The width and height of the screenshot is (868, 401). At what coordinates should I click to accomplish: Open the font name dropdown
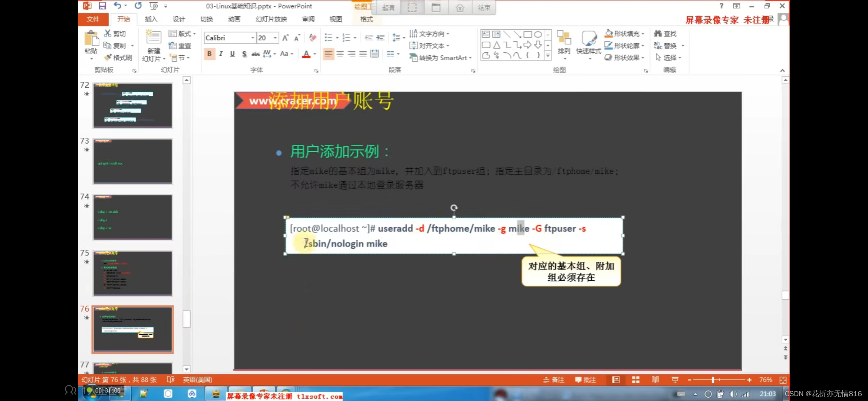[253, 38]
